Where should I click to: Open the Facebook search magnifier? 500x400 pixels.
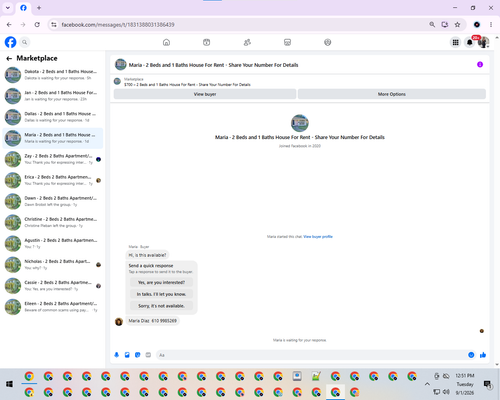(24, 42)
